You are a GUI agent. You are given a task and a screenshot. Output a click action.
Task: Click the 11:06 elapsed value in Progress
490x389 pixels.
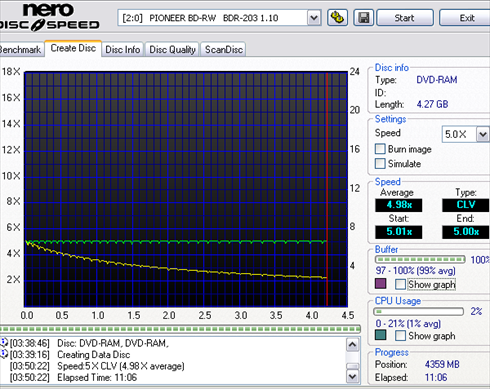[x=436, y=377]
